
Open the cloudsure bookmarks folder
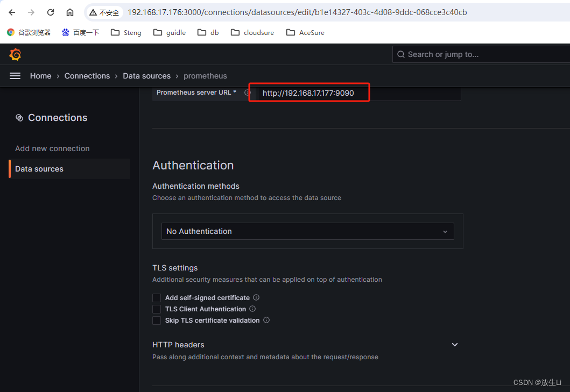pyautogui.click(x=252, y=32)
